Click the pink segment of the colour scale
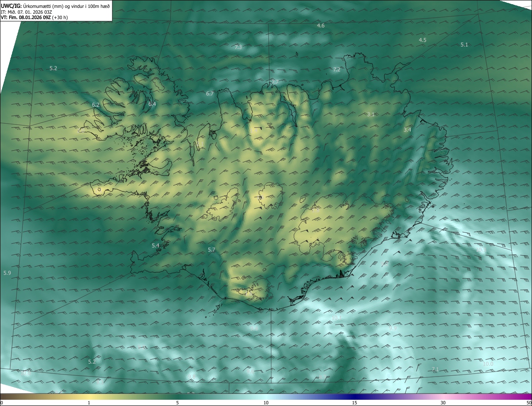 coord(443,397)
